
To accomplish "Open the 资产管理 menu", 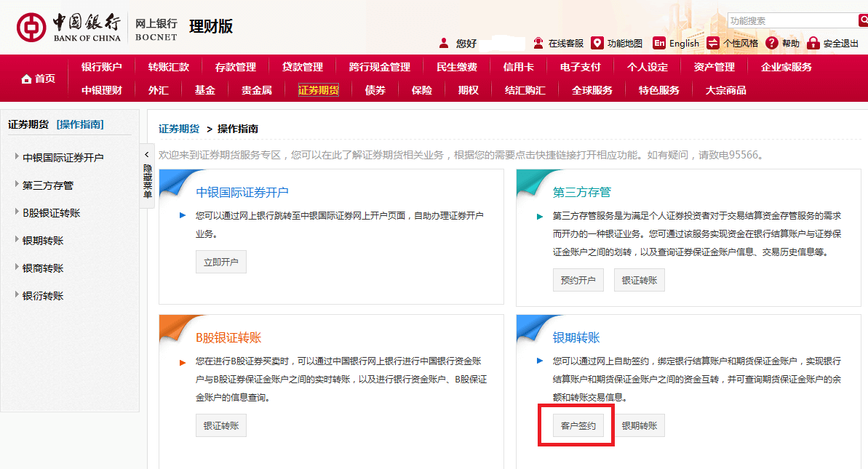I will 714,67.
